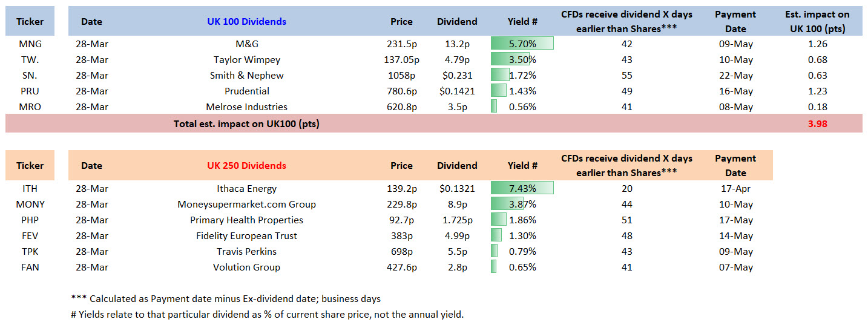The height and width of the screenshot is (328, 868).
Task: Select the FEV ticker cell
Action: coord(30,235)
